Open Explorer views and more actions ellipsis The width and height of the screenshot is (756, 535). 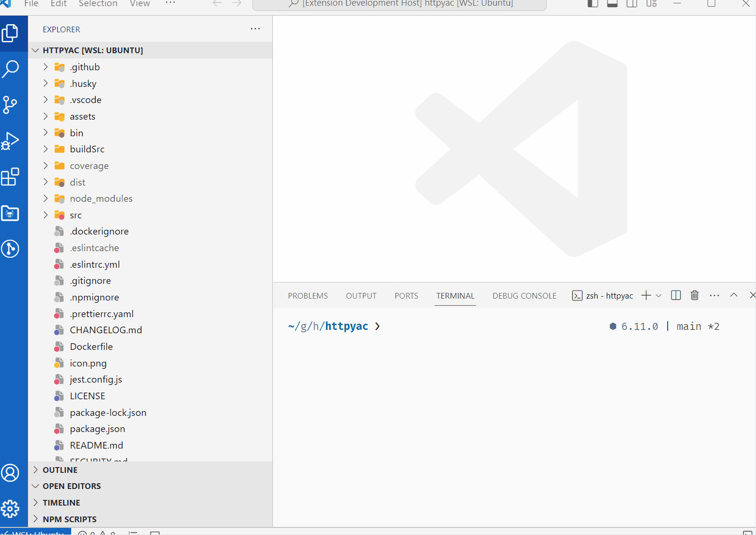(x=255, y=29)
